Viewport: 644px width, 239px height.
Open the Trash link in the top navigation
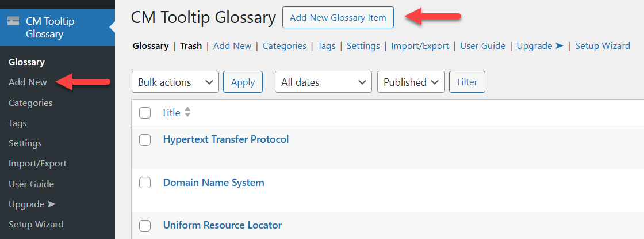[191, 46]
